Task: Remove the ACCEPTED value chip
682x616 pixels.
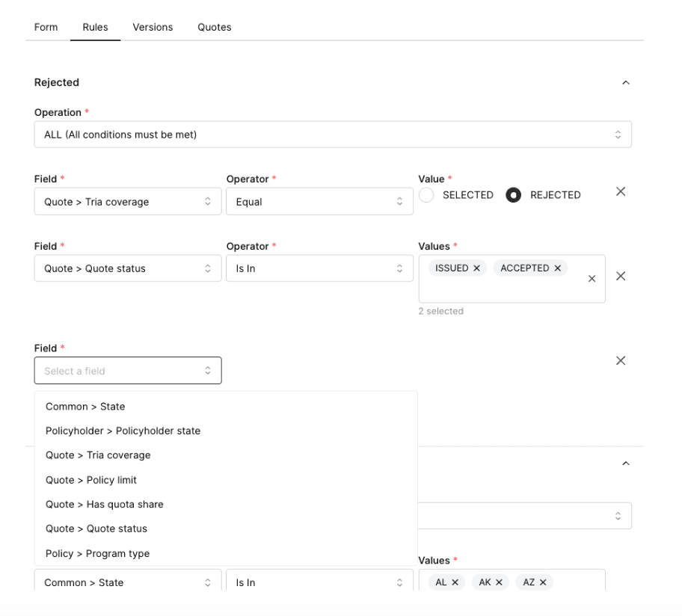Action: (557, 268)
